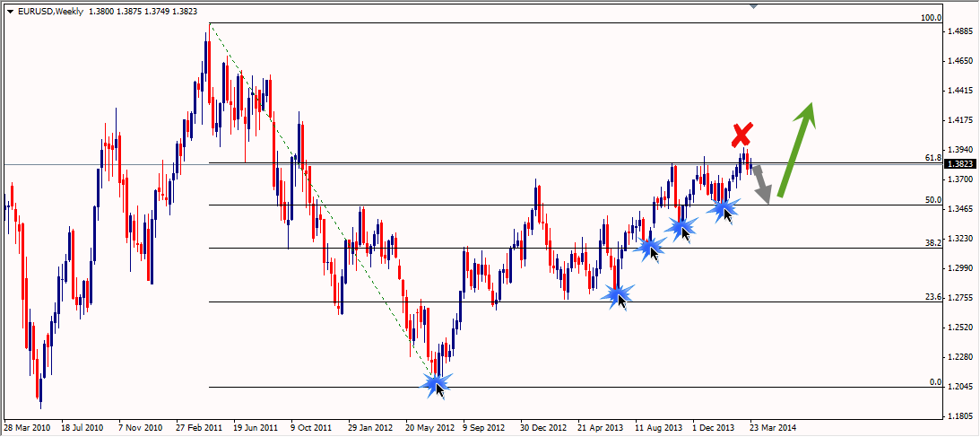Select the 38.2 Fibonacci level label
980x437 pixels.
point(932,243)
